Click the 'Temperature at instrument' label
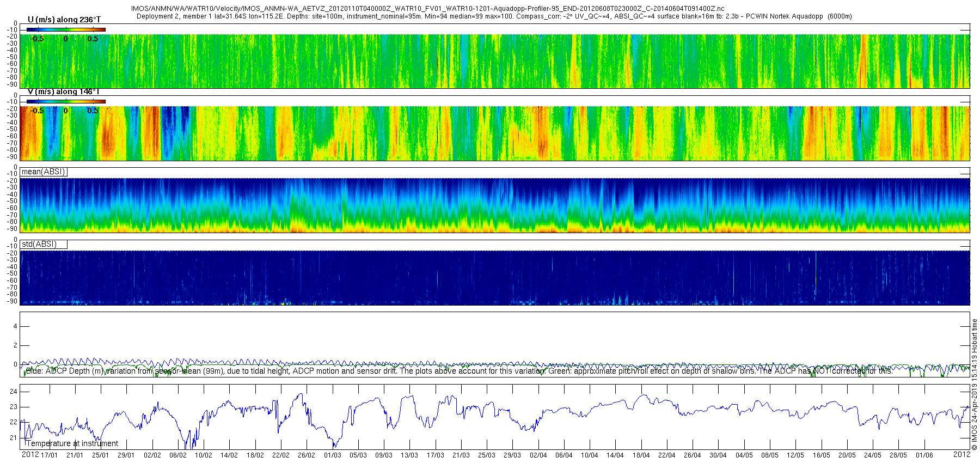 (x=72, y=443)
